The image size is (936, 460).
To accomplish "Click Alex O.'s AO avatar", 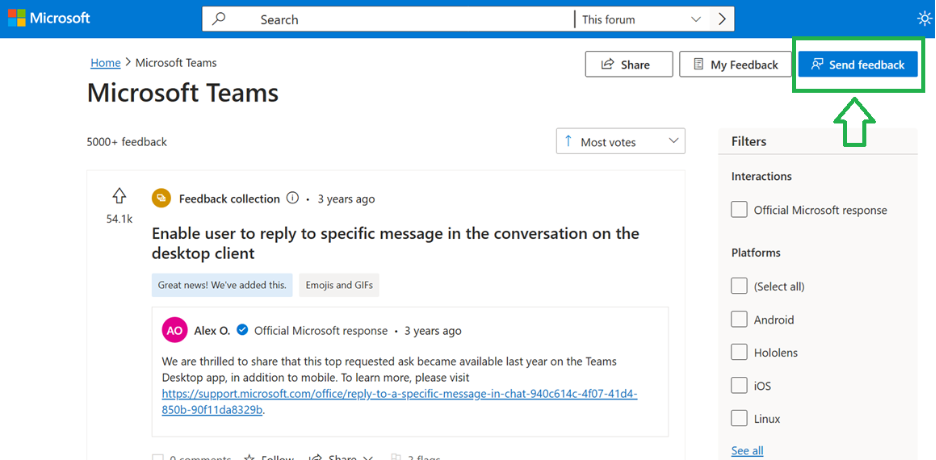I will click(174, 331).
